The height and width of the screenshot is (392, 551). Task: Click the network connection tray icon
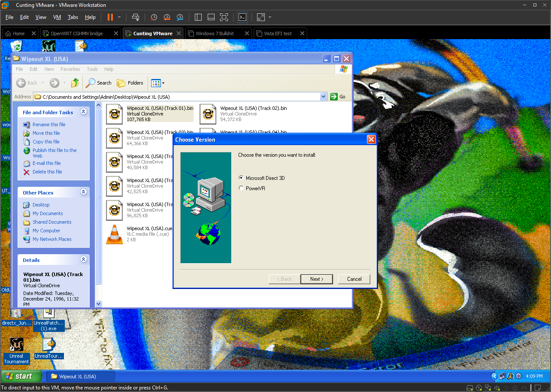point(502,376)
